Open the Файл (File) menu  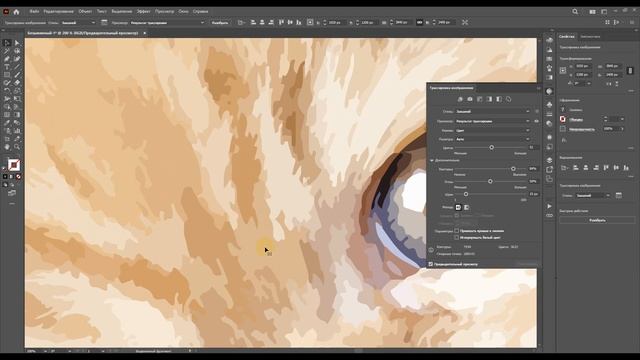click(x=34, y=11)
